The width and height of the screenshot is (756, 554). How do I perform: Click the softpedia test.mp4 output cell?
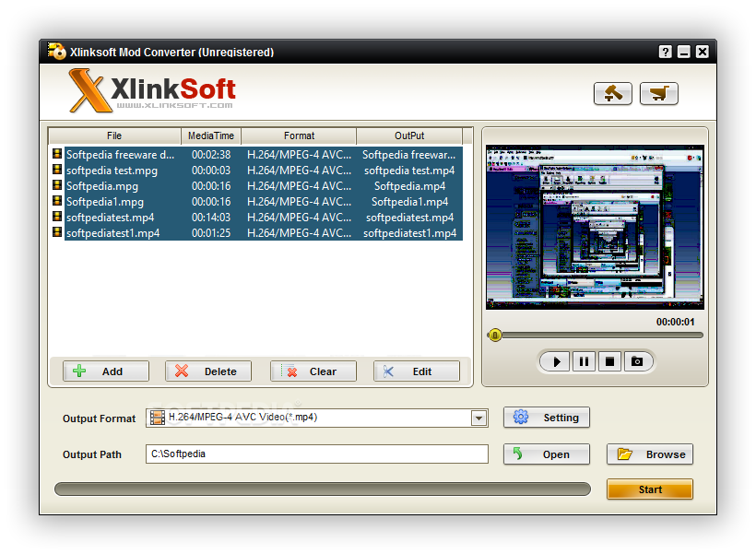click(x=409, y=171)
